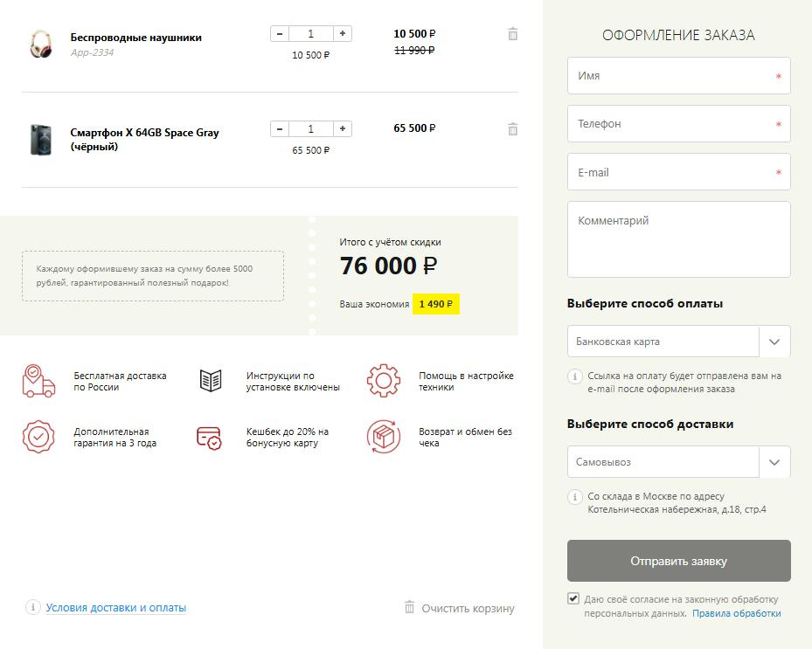Image resolution: width=812 pixels, height=649 pixels.
Task: Expand delivery method dropdown Самовывоз
Action: [x=678, y=462]
